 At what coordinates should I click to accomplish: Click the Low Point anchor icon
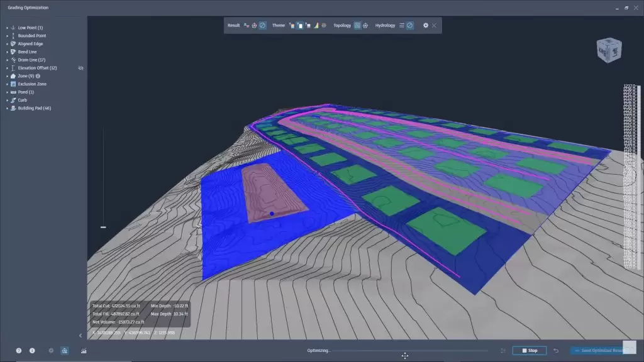(x=13, y=28)
